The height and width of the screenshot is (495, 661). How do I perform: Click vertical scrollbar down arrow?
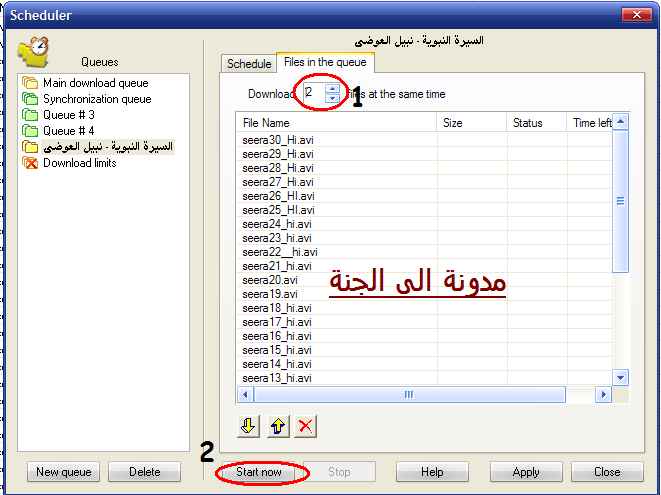pos(620,377)
